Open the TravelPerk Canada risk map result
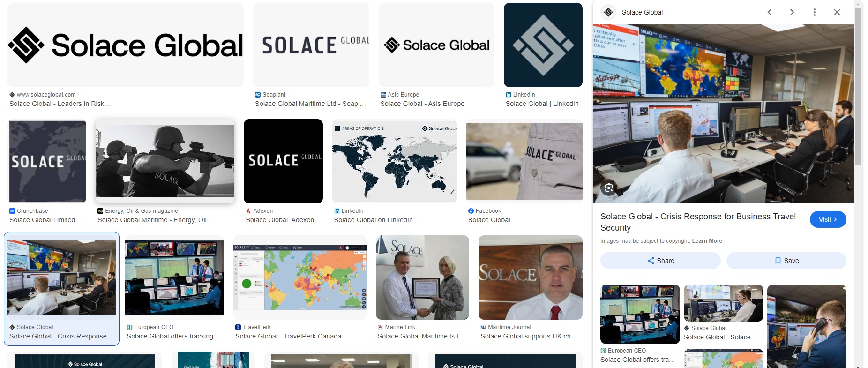 (x=288, y=336)
